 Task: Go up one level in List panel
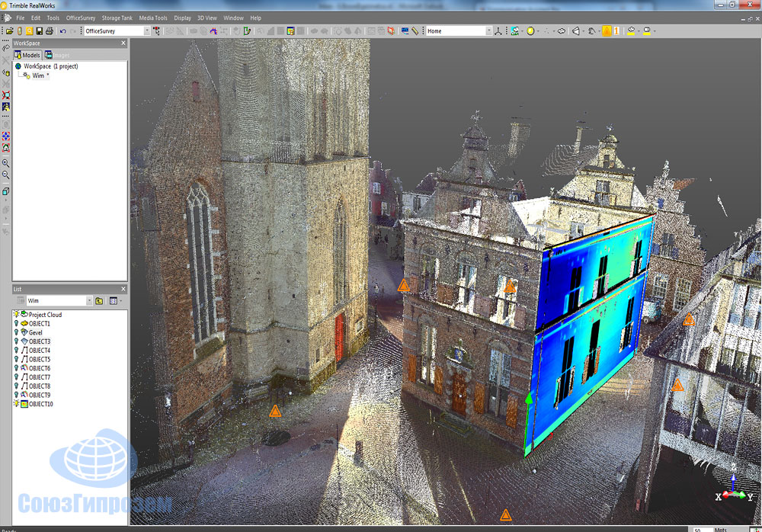point(99,301)
